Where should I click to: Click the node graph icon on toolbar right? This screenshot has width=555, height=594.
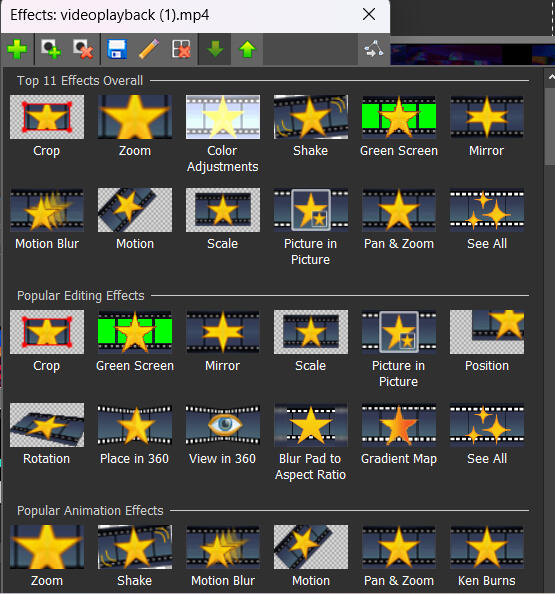[x=374, y=50]
